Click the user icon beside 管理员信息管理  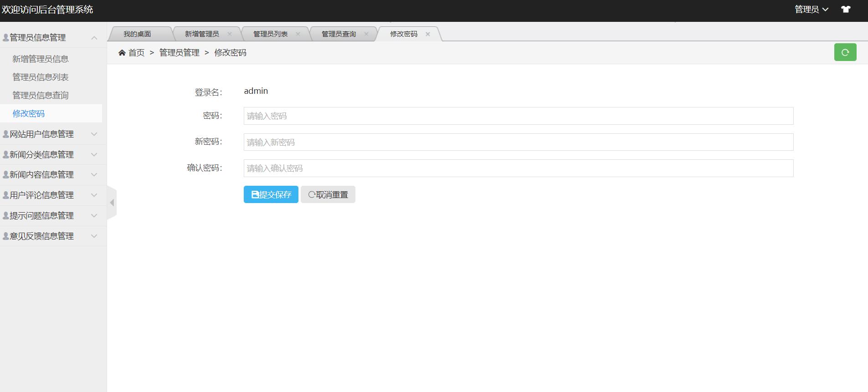5,38
